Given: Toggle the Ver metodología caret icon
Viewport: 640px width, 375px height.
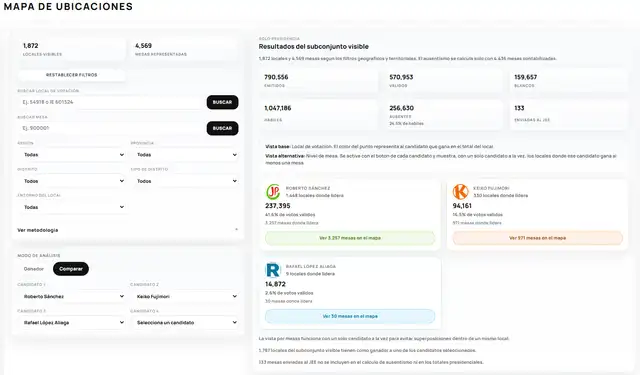Looking at the screenshot, I should click(x=236, y=230).
